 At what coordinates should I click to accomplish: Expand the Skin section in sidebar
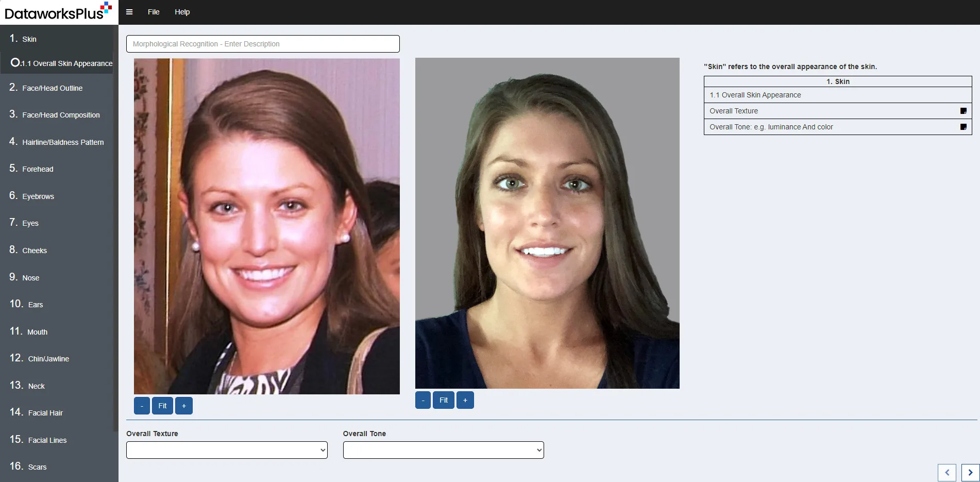[29, 39]
